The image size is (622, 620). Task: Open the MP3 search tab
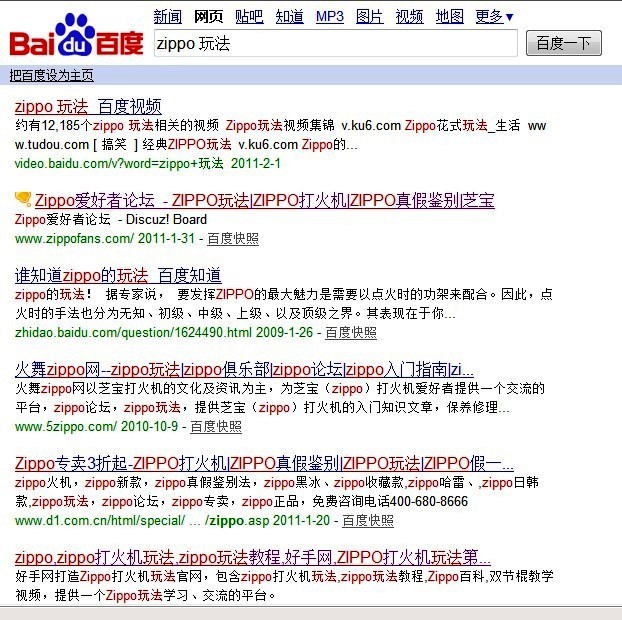coord(330,17)
